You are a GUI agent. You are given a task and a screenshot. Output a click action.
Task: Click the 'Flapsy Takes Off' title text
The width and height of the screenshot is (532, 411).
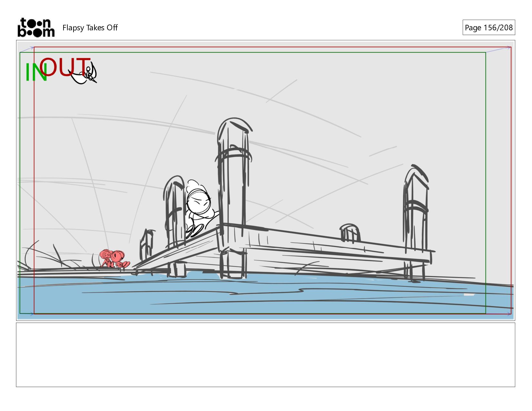click(x=90, y=28)
